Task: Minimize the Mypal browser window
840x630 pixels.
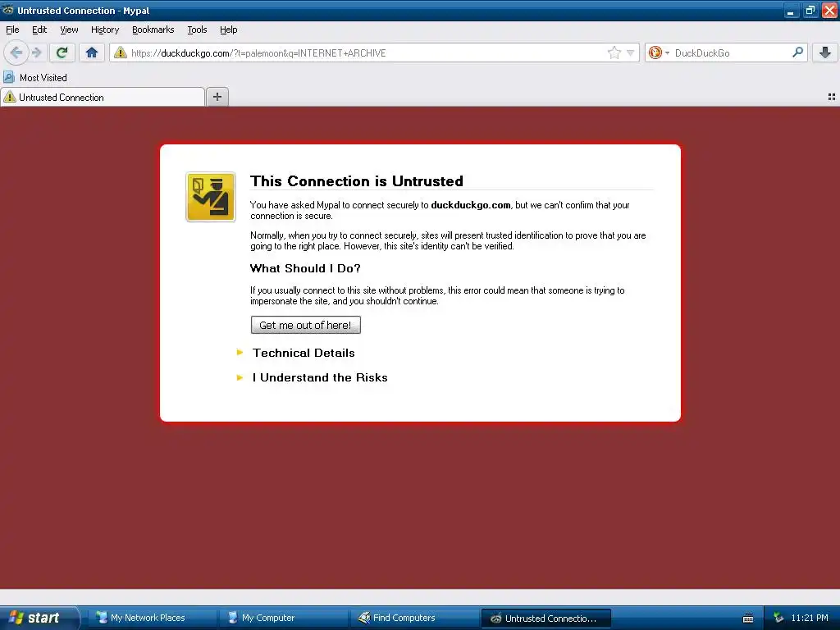Action: click(x=792, y=10)
